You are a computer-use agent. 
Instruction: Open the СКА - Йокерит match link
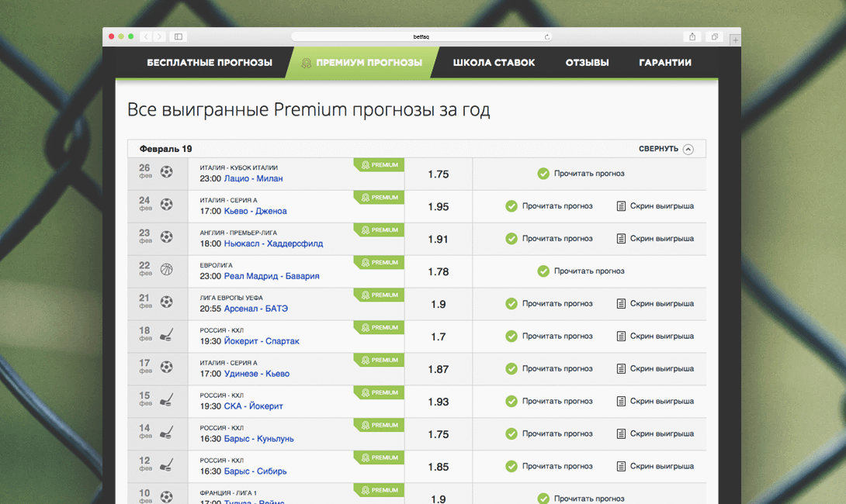253,406
